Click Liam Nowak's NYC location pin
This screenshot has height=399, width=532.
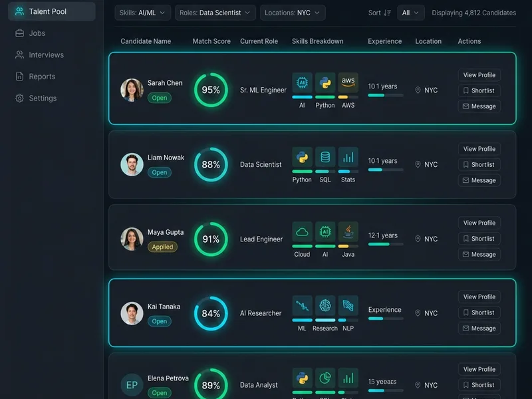click(418, 164)
